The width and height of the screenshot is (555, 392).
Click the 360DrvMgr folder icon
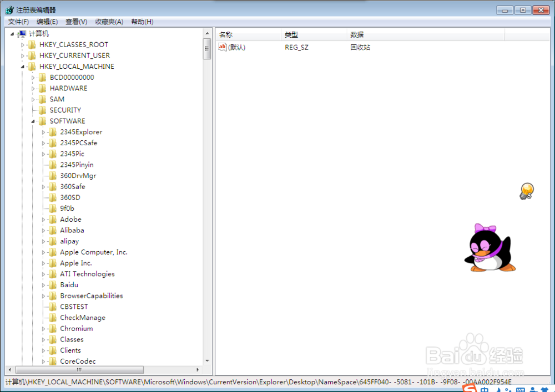53,176
